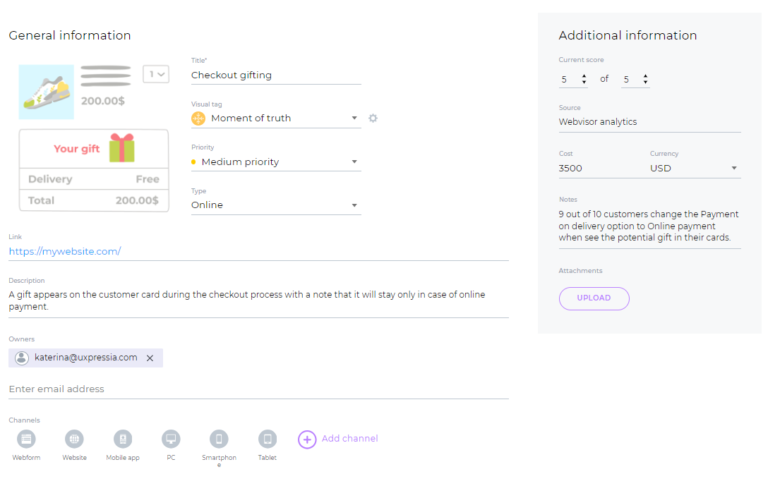Screen dimensions: 768x486
Task: Expand the Visual tag dropdown
Action: click(354, 118)
